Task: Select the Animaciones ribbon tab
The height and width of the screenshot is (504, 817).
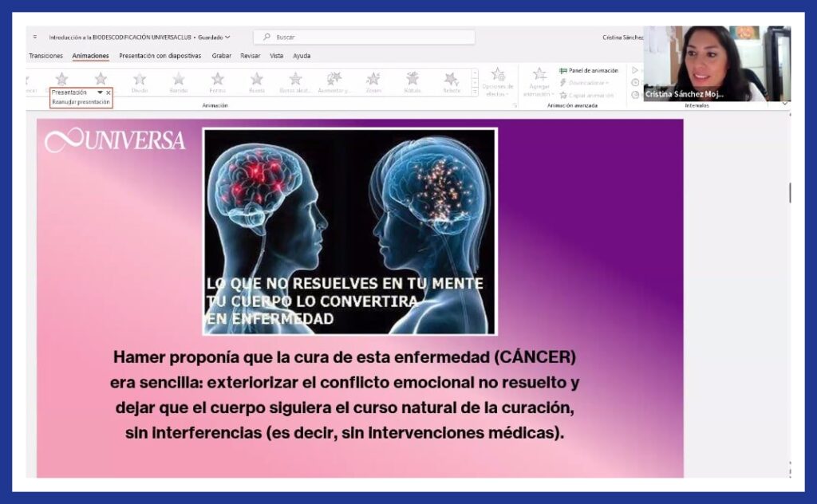Action: coord(91,56)
